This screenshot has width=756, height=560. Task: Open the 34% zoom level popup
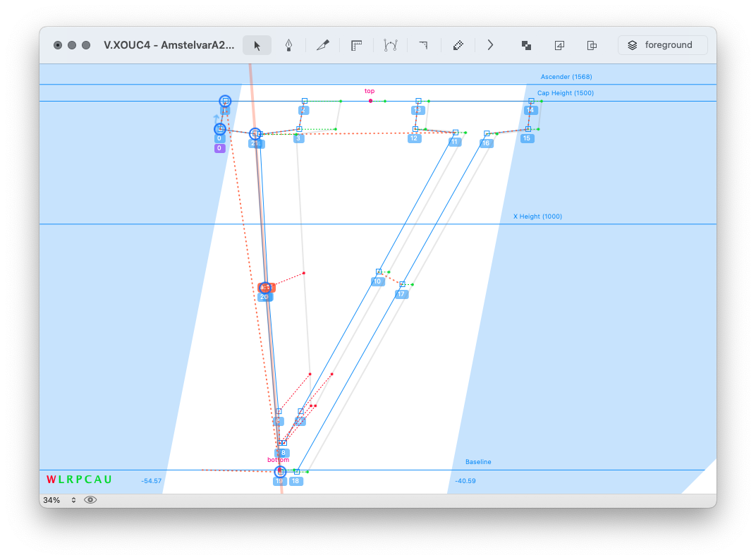pos(60,500)
